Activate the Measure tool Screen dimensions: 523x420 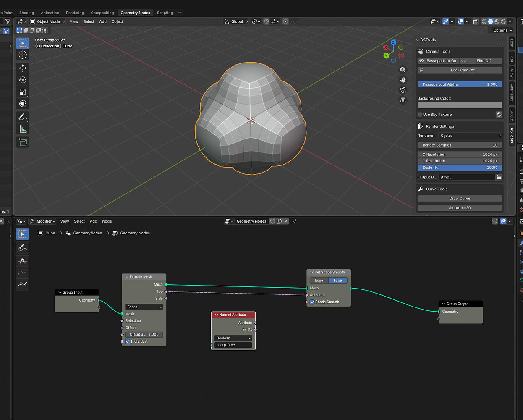(x=23, y=129)
